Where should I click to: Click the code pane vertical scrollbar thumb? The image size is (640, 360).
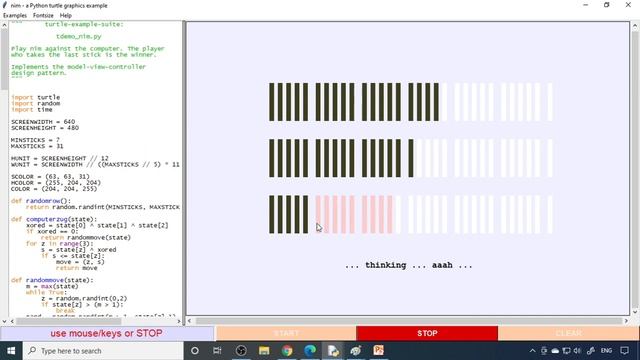coord(4,59)
